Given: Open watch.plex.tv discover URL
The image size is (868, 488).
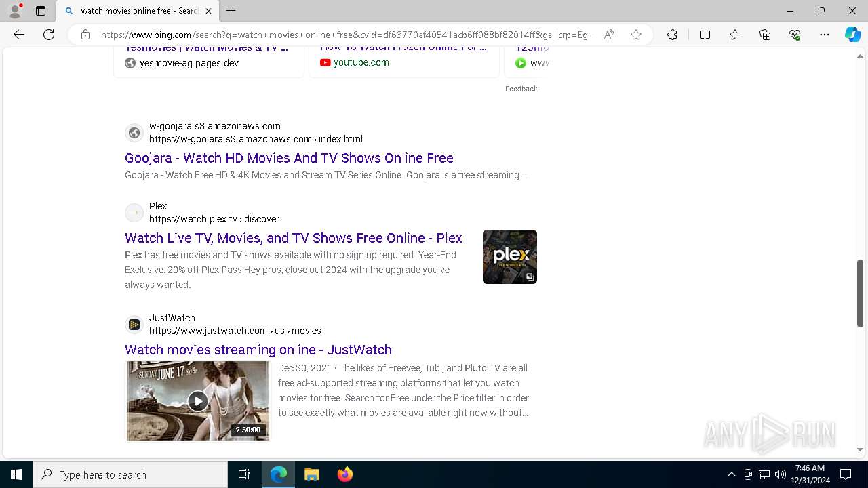Looking at the screenshot, I should (214, 219).
